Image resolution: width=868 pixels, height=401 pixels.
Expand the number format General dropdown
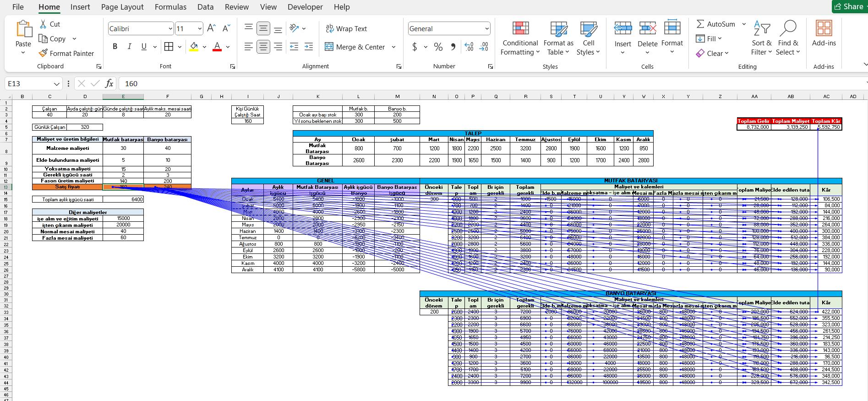pos(486,29)
